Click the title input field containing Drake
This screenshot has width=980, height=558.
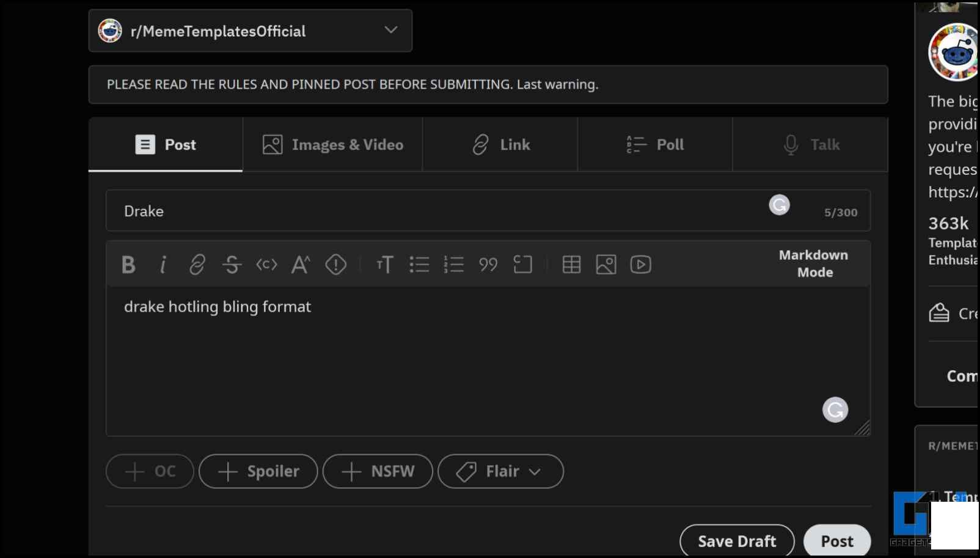488,211
